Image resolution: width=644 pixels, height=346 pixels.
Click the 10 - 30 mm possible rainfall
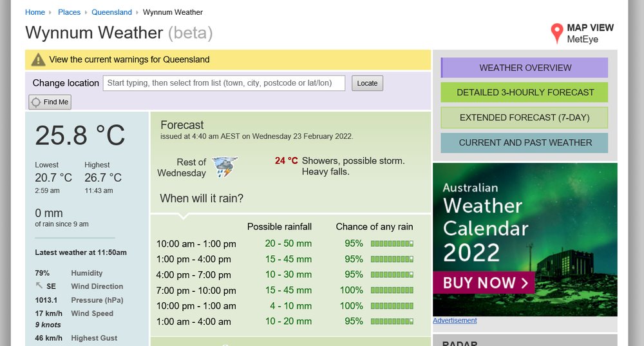(289, 274)
